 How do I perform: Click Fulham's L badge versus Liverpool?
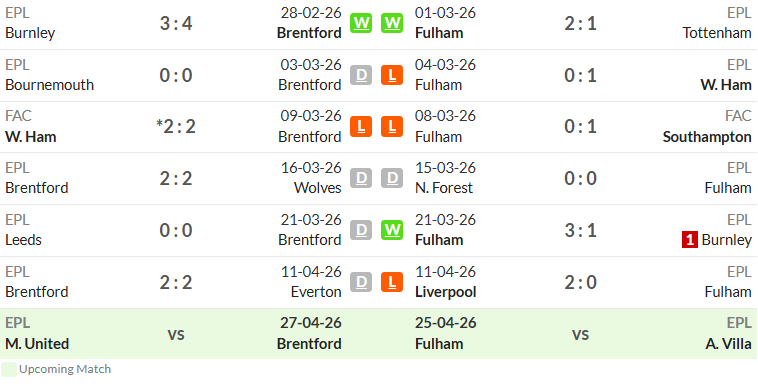tap(392, 282)
